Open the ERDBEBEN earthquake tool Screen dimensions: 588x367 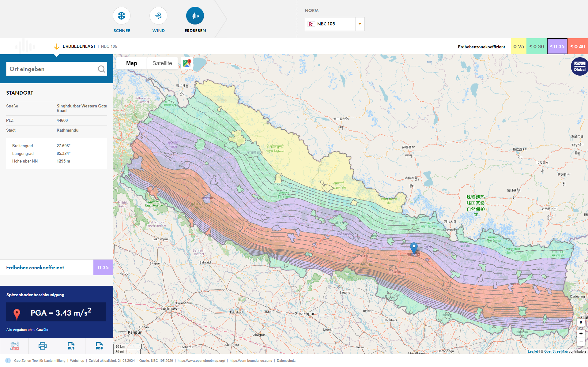(195, 15)
